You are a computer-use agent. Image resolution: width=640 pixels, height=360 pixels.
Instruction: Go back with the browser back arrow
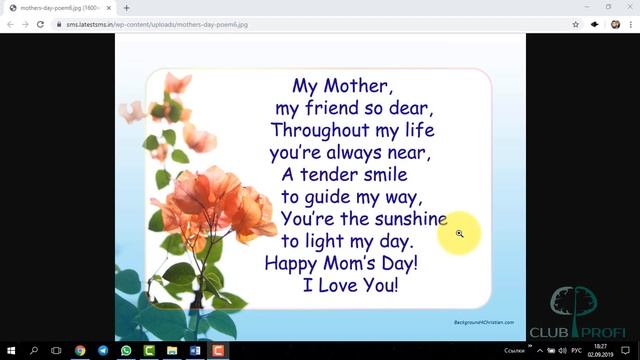[x=10, y=24]
